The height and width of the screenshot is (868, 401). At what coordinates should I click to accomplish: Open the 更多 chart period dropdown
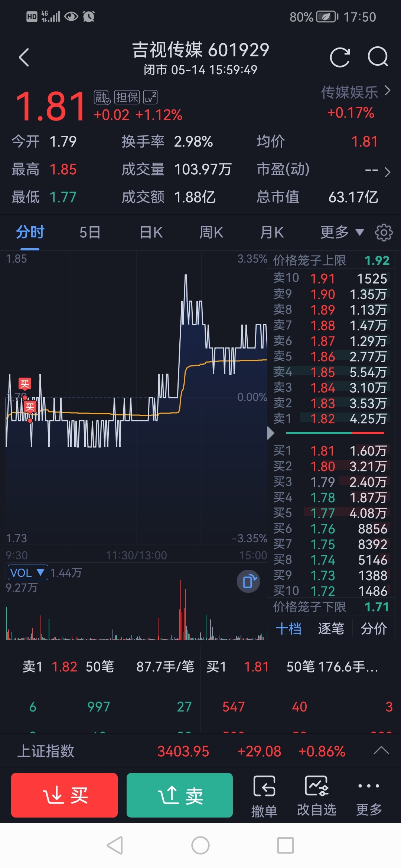point(342,233)
